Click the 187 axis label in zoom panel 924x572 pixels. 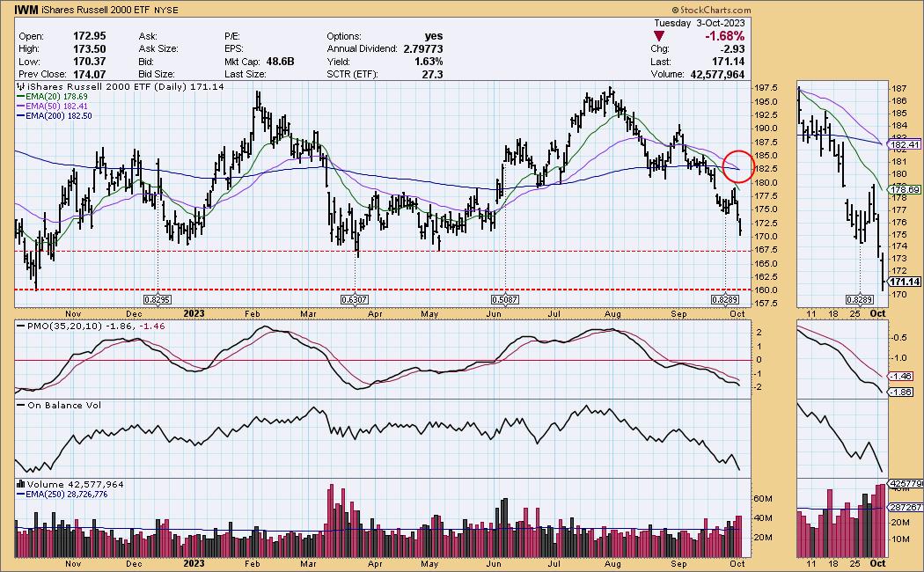898,88
